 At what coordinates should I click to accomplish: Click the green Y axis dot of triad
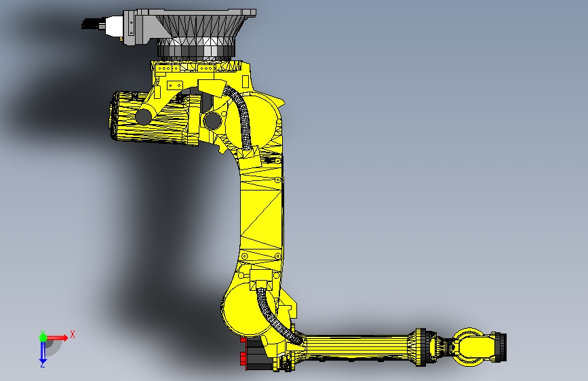[43, 338]
